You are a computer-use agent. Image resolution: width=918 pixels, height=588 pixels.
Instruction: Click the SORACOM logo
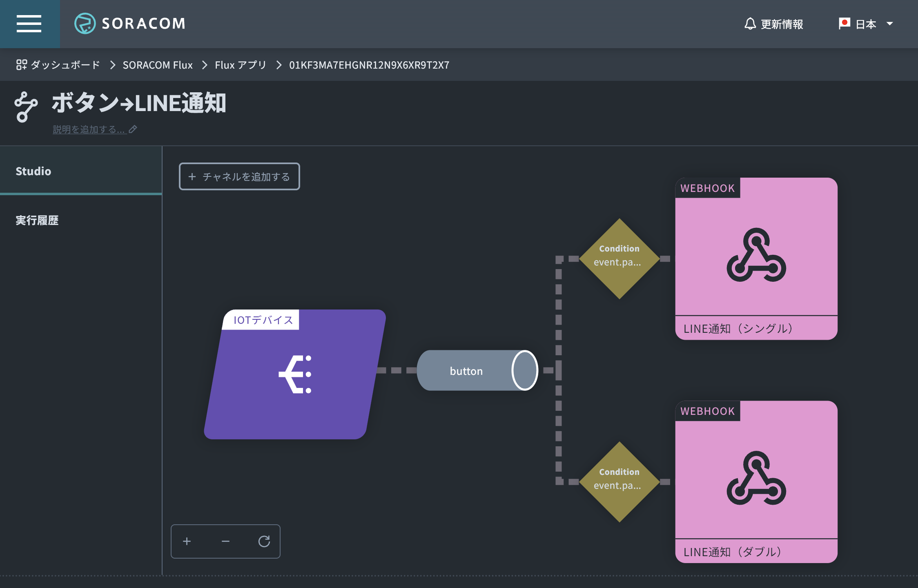[130, 24]
